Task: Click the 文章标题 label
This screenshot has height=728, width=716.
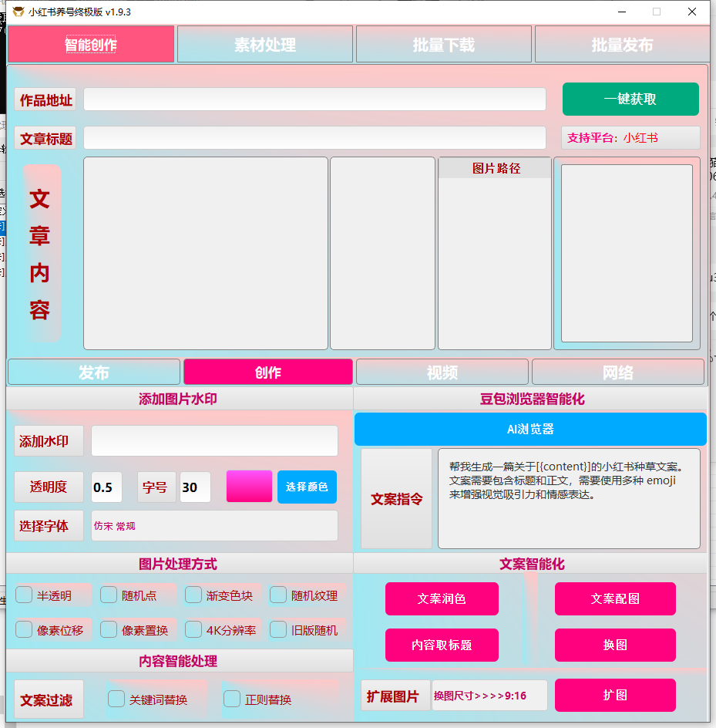Action: point(45,138)
